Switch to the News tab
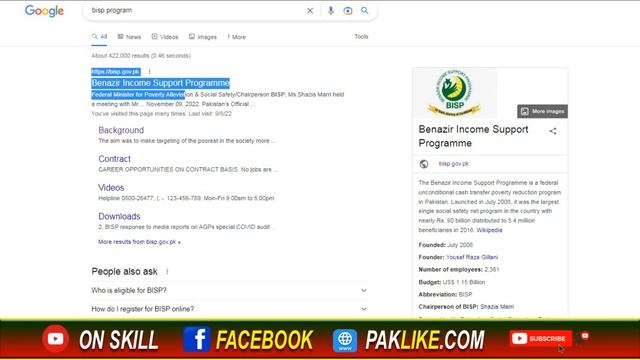The height and width of the screenshot is (360, 640). point(129,37)
